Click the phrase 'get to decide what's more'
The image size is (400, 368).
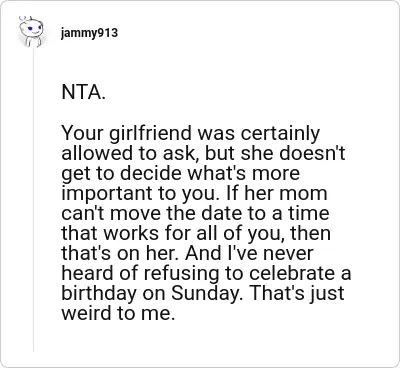(x=181, y=174)
